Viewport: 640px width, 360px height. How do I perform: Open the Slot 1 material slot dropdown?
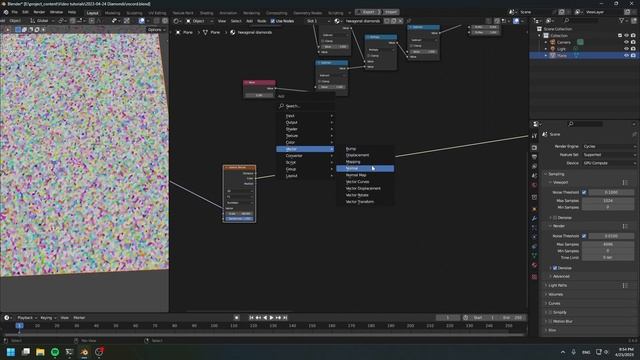[x=318, y=21]
